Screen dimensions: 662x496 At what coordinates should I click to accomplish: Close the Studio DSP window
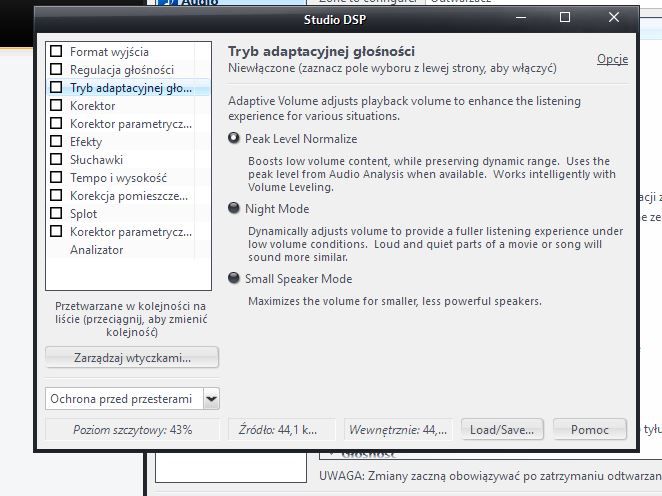(614, 17)
